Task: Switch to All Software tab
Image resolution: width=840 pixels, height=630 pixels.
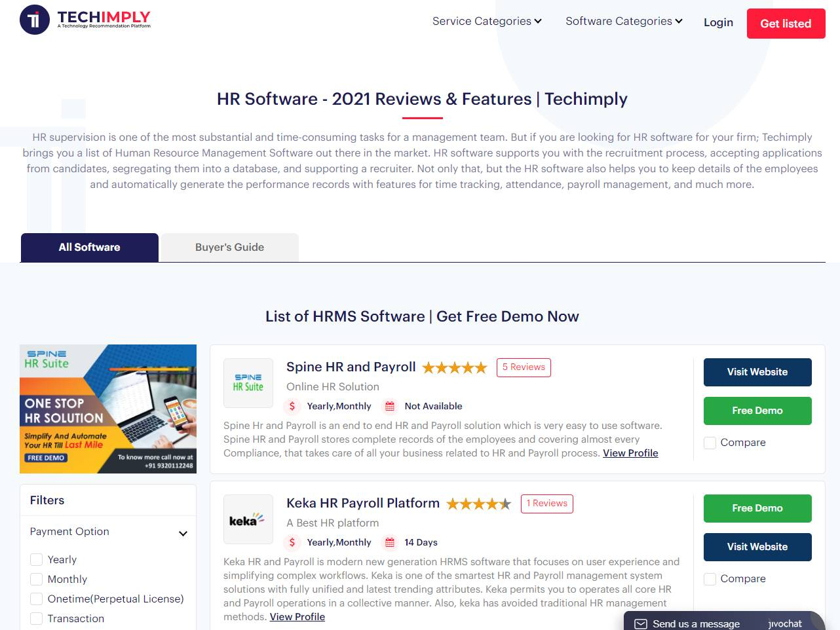Action: pos(90,248)
